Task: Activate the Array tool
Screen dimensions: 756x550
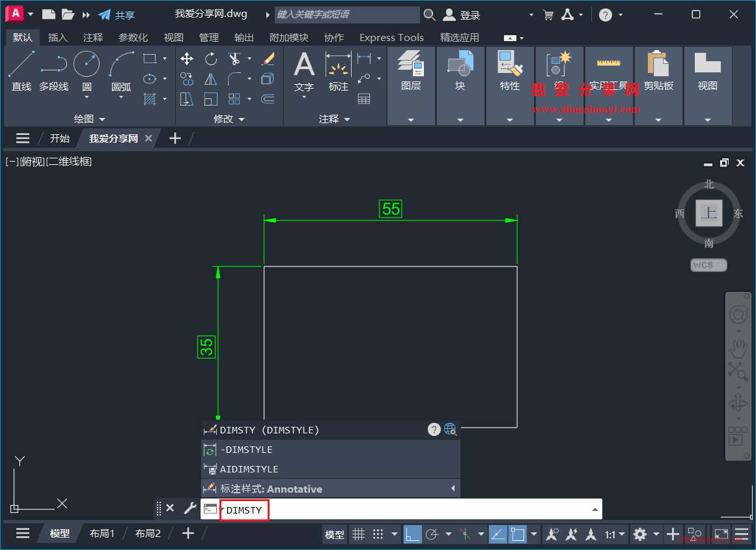Action: 234,99
